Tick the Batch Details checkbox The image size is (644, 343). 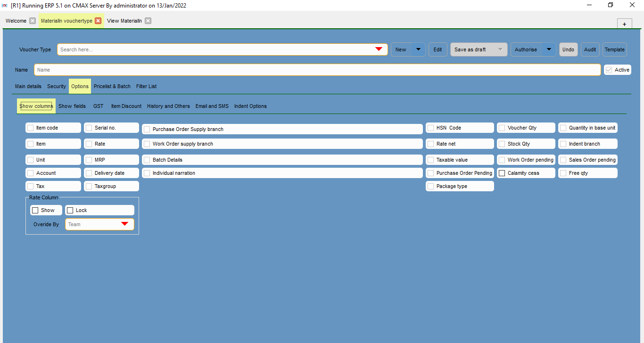coord(147,160)
